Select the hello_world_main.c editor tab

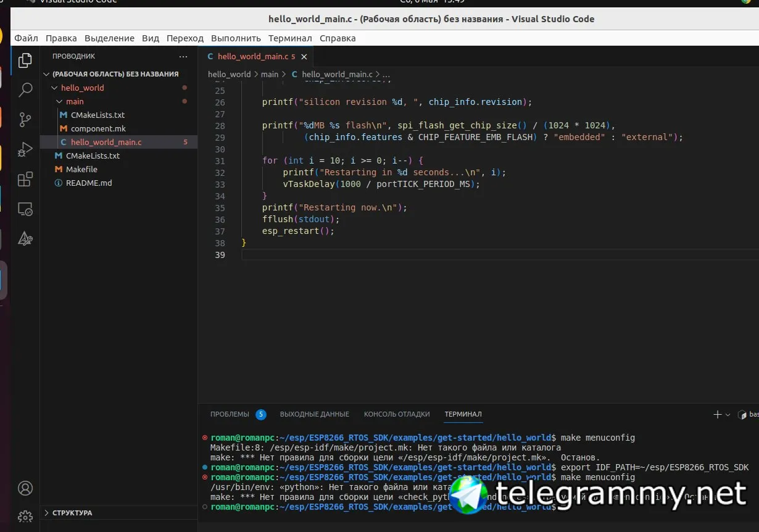[256, 56]
